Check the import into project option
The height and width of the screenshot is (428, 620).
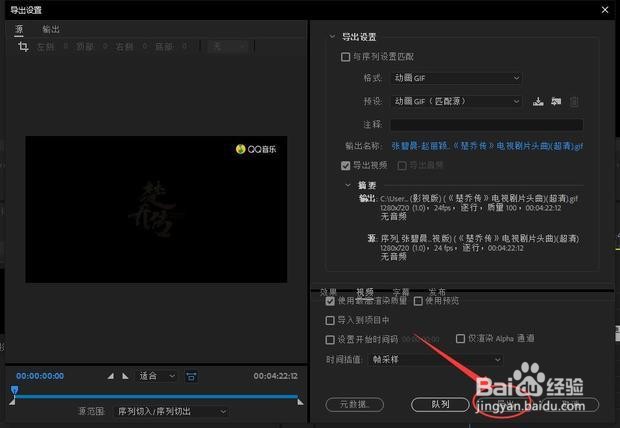pyautogui.click(x=330, y=320)
